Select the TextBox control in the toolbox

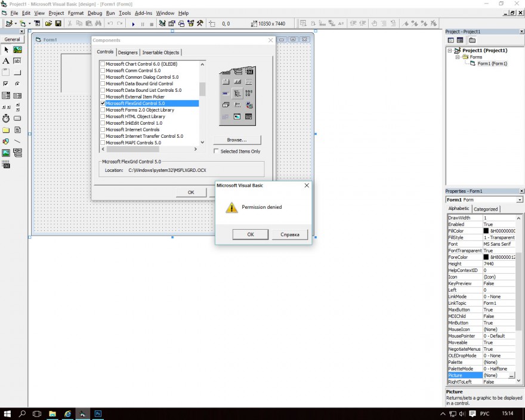pyautogui.click(x=17, y=61)
